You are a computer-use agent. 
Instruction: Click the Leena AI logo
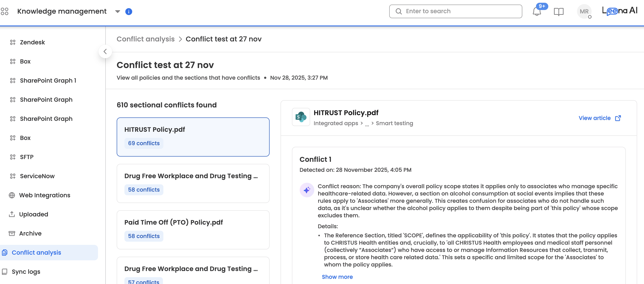click(619, 11)
